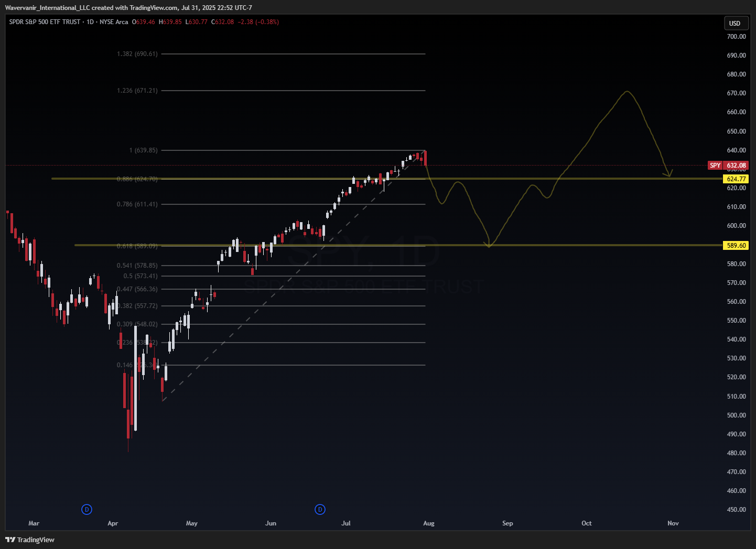Click 480.00 on the price axis
Screen dimensions: 756x549
[736, 453]
